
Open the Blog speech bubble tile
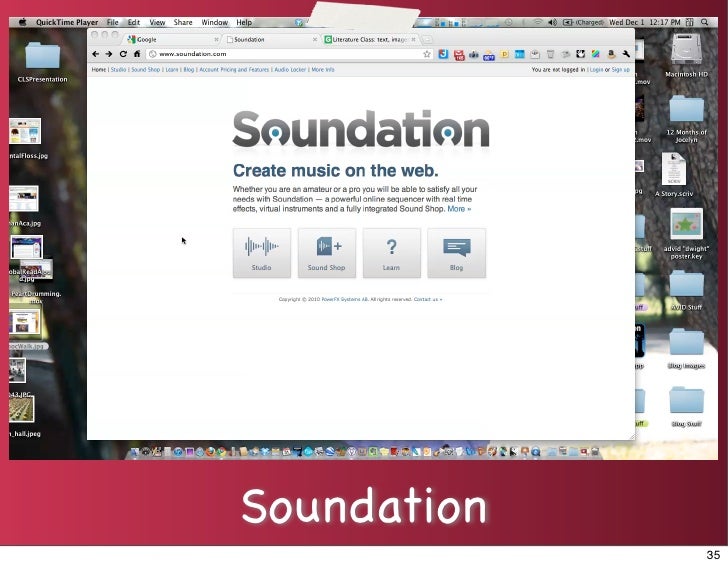click(456, 253)
